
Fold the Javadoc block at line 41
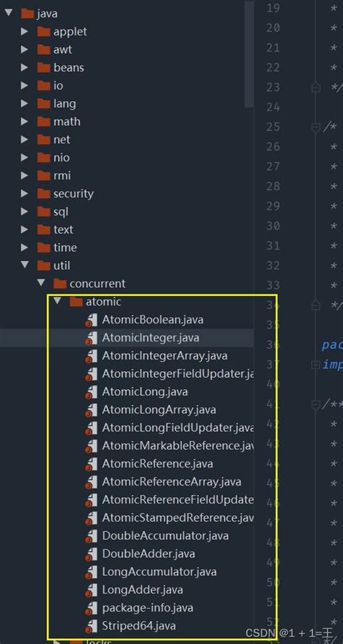(316, 404)
